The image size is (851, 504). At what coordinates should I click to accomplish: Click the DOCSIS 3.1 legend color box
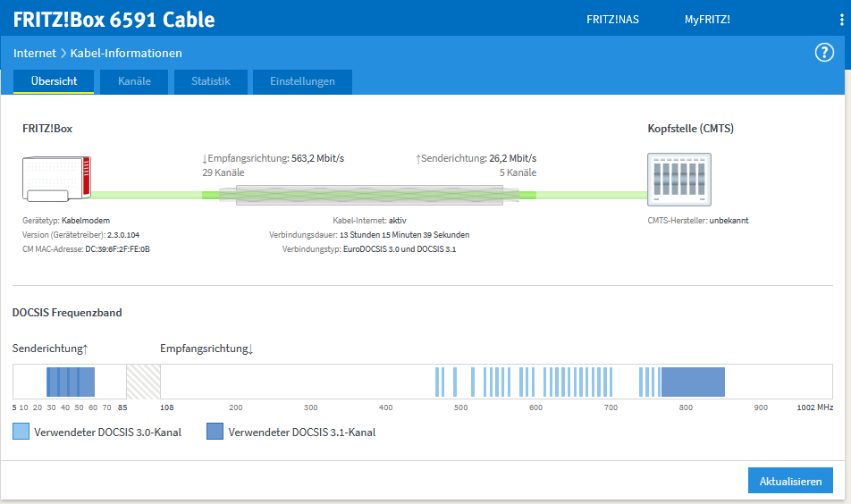[x=215, y=432]
